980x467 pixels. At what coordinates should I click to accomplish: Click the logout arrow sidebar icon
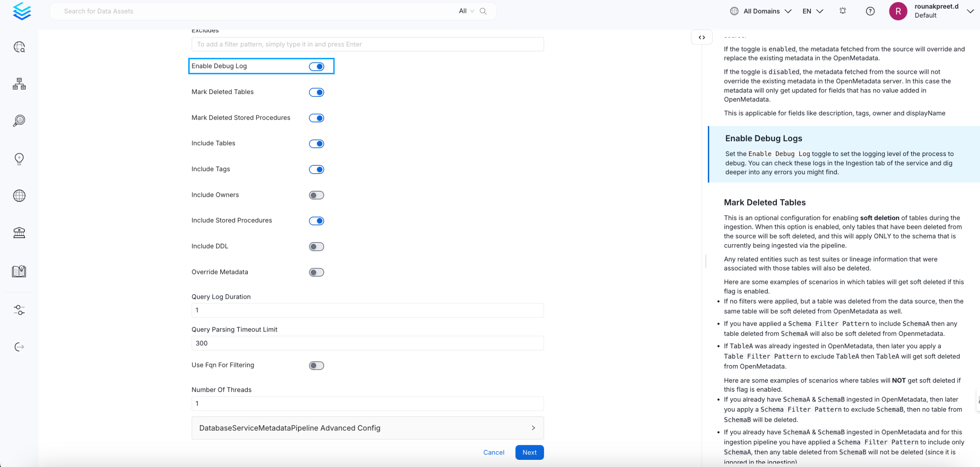(19, 347)
